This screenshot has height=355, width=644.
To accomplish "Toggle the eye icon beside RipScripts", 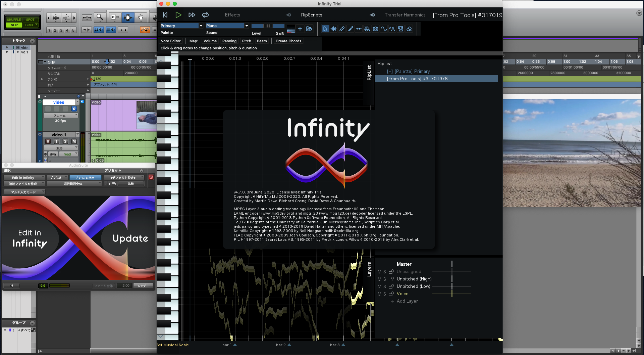I will click(288, 15).
